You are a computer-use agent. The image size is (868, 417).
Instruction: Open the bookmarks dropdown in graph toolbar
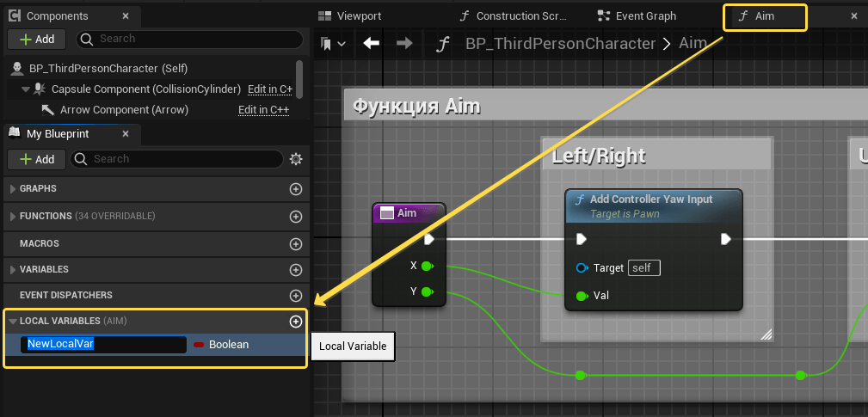point(333,43)
